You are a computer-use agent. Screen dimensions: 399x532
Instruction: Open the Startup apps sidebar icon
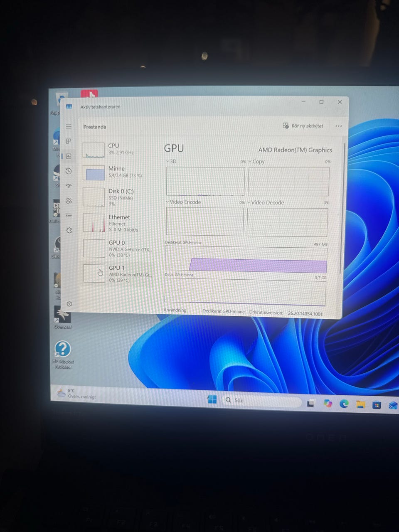tap(69, 186)
